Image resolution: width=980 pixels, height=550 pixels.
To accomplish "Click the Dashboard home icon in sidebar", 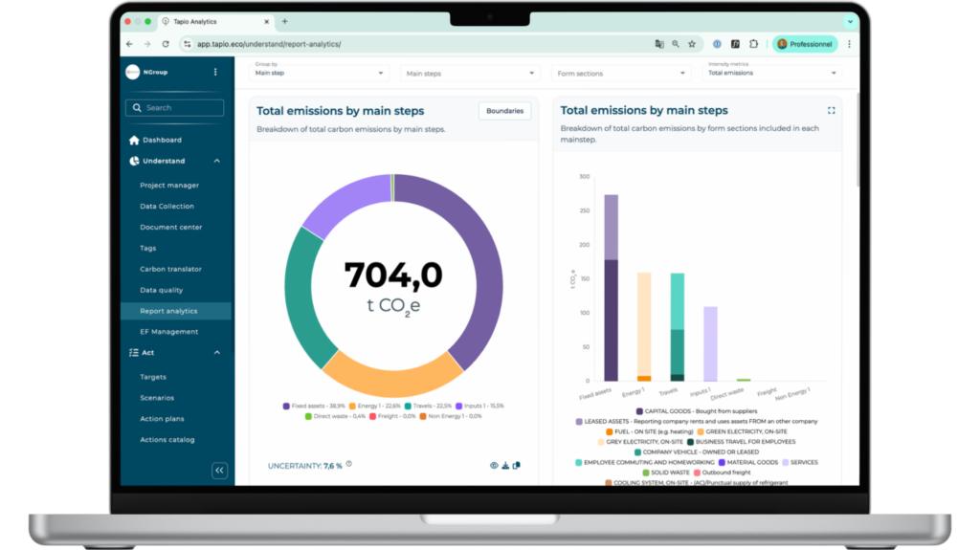I will coord(134,140).
